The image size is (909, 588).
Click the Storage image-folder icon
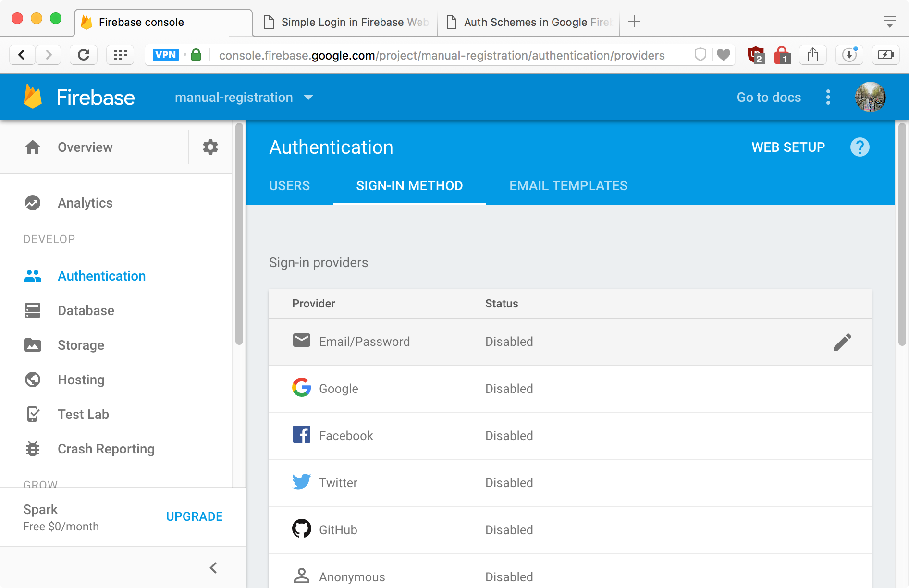[x=33, y=345]
